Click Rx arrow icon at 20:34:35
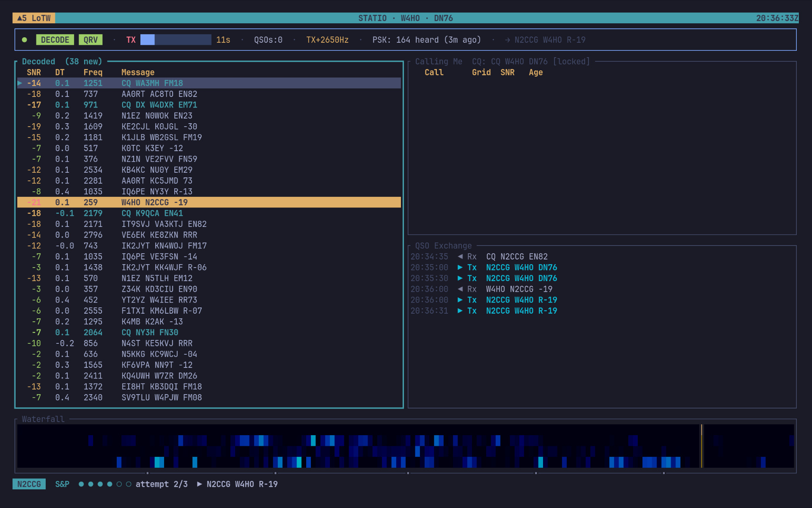The width and height of the screenshot is (812, 508). [460, 257]
